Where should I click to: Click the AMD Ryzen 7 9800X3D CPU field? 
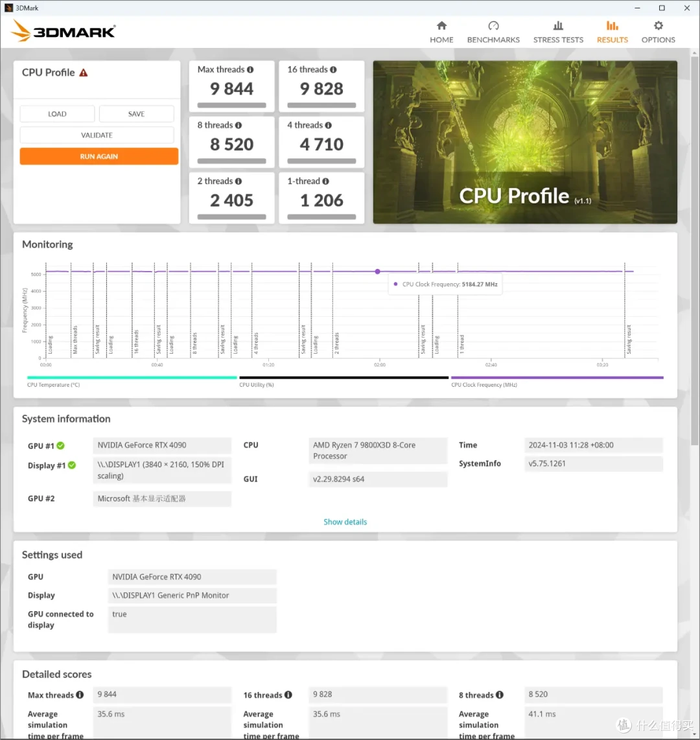(378, 451)
